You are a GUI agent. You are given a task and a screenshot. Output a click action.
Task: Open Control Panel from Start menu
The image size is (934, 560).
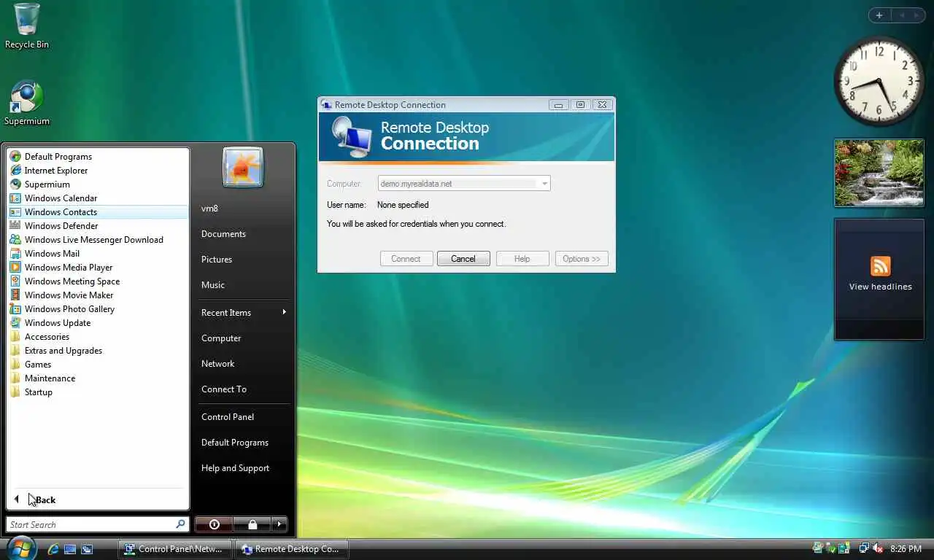(x=242, y=417)
